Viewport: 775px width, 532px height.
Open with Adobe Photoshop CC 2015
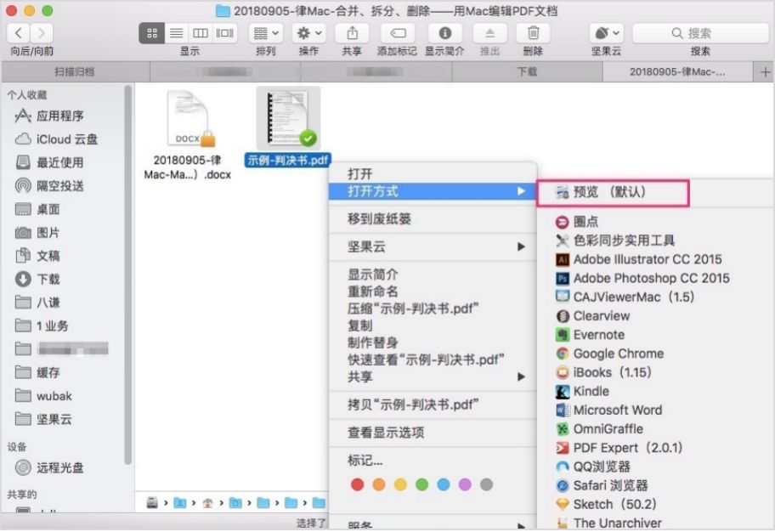click(655, 279)
